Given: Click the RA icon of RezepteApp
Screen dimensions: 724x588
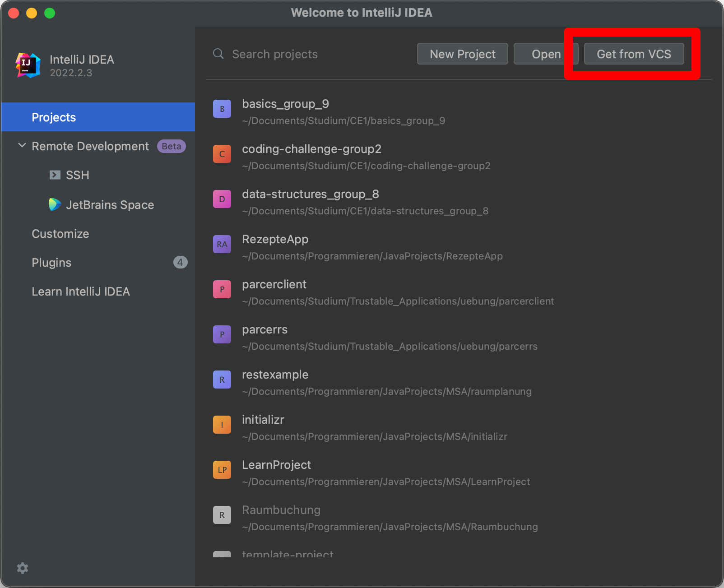Looking at the screenshot, I should click(x=222, y=244).
